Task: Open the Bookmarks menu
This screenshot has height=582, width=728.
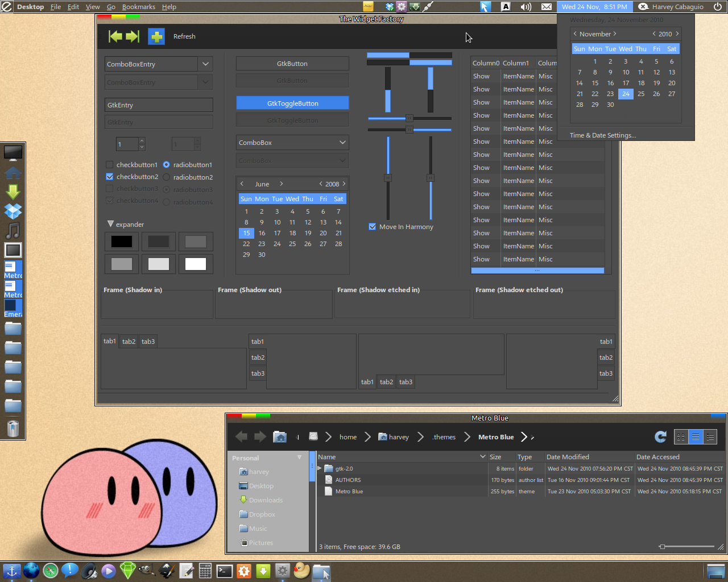Action: tap(139, 7)
